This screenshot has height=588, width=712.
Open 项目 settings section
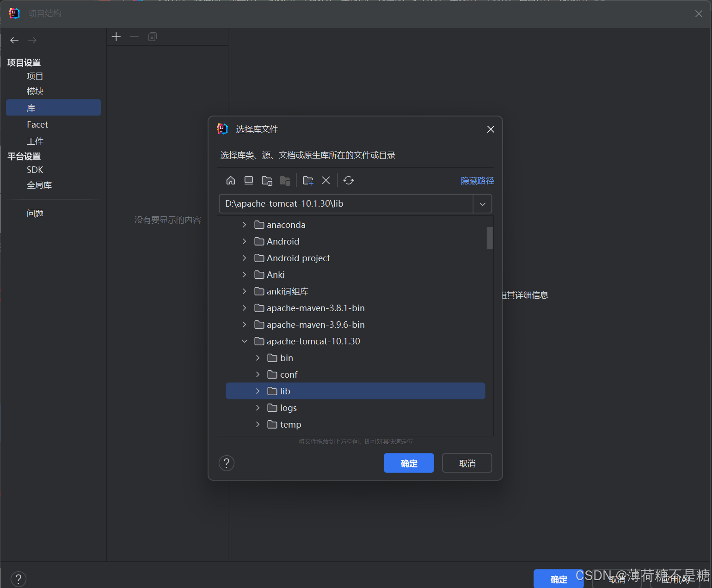35,76
